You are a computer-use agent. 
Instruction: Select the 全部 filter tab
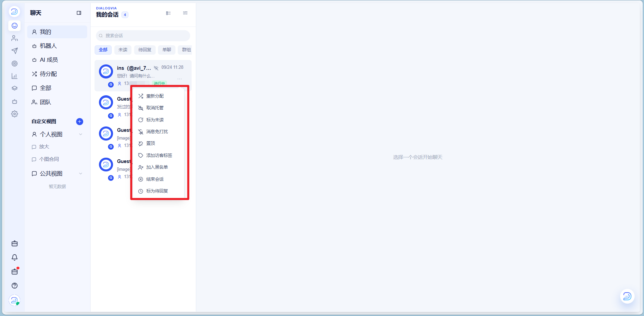pyautogui.click(x=103, y=50)
